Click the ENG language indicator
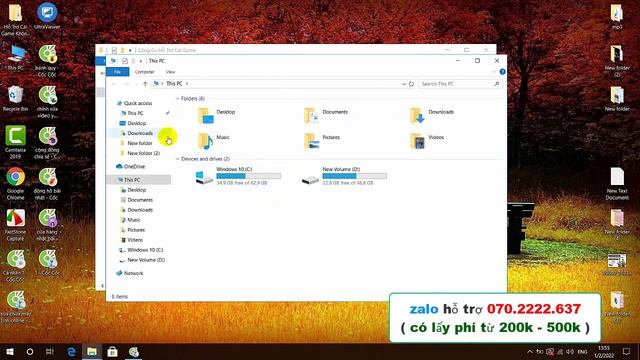The width and height of the screenshot is (640, 360). coord(582,351)
